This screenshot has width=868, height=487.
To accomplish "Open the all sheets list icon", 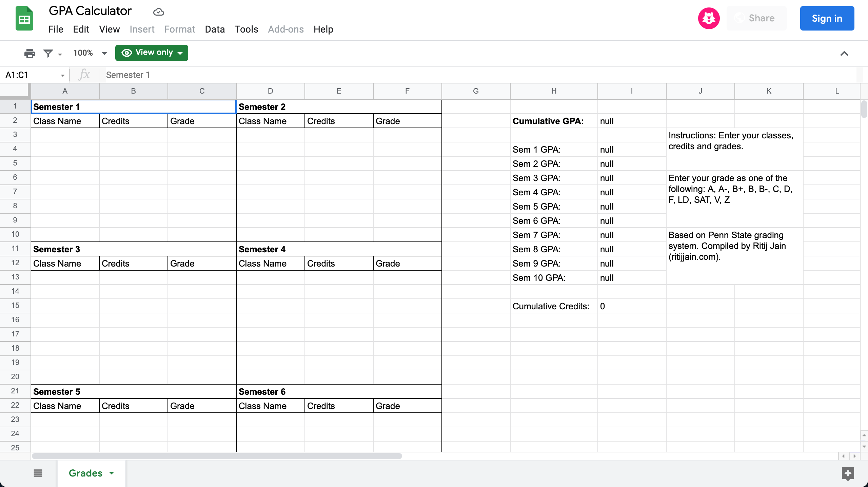I will coord(38,473).
